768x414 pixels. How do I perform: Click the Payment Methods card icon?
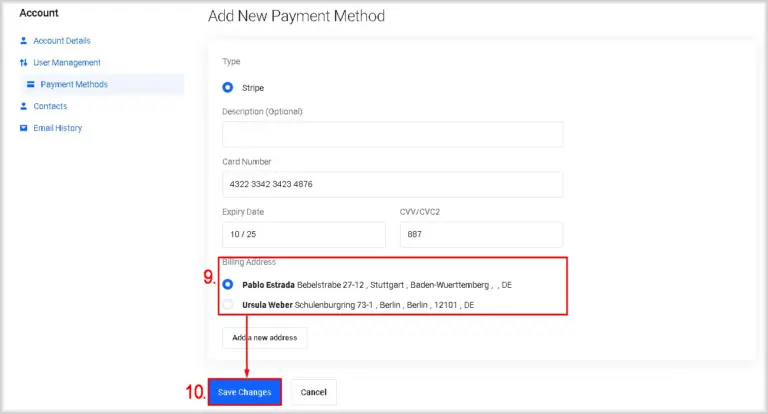point(30,84)
